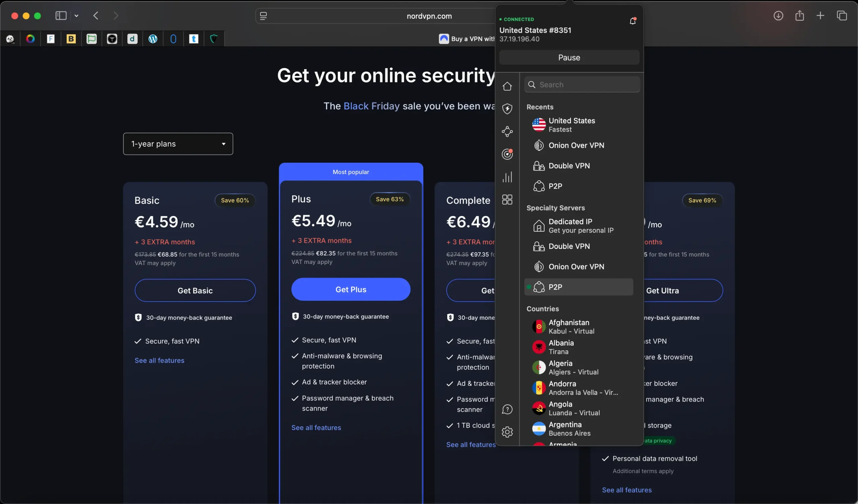Click the Pause connection button
Viewport: 858px width, 504px height.
click(569, 57)
